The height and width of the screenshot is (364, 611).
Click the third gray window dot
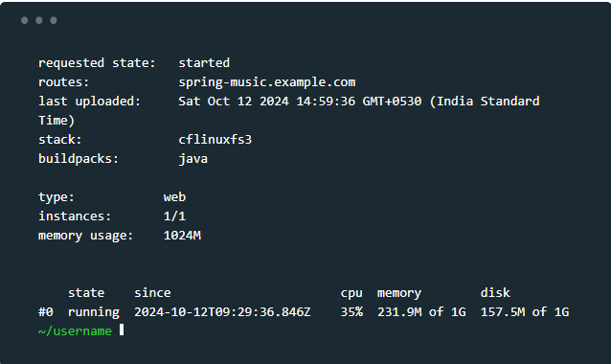coord(54,20)
